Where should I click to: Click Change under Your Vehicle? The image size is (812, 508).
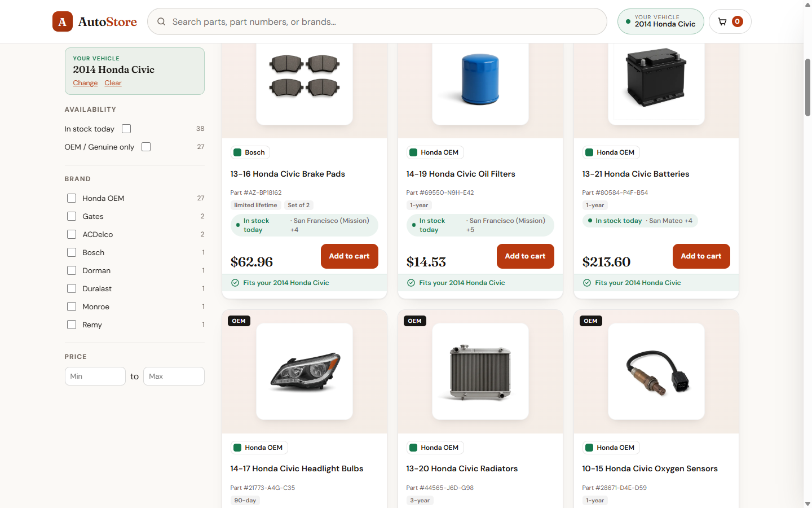tap(85, 83)
